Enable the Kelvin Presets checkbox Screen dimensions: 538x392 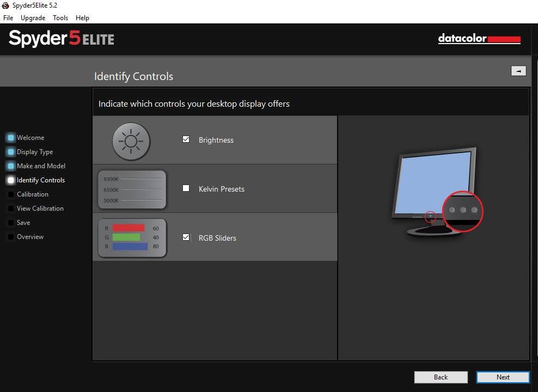(x=186, y=188)
